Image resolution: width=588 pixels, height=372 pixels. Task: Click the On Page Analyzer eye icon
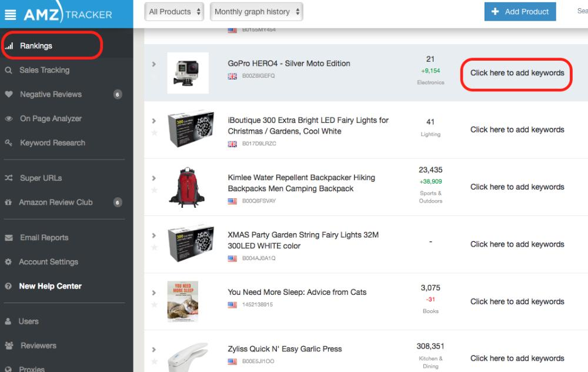(x=9, y=119)
